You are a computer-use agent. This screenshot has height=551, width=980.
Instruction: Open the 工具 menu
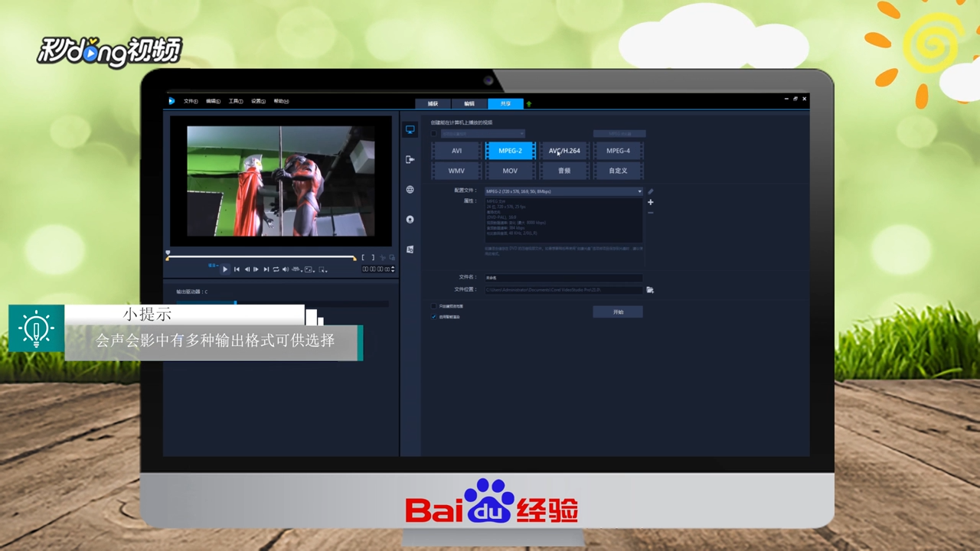click(236, 101)
